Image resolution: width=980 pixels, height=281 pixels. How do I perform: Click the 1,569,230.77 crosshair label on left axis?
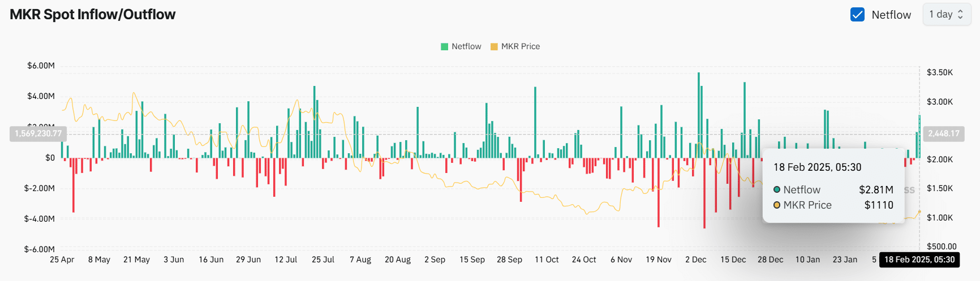point(38,133)
